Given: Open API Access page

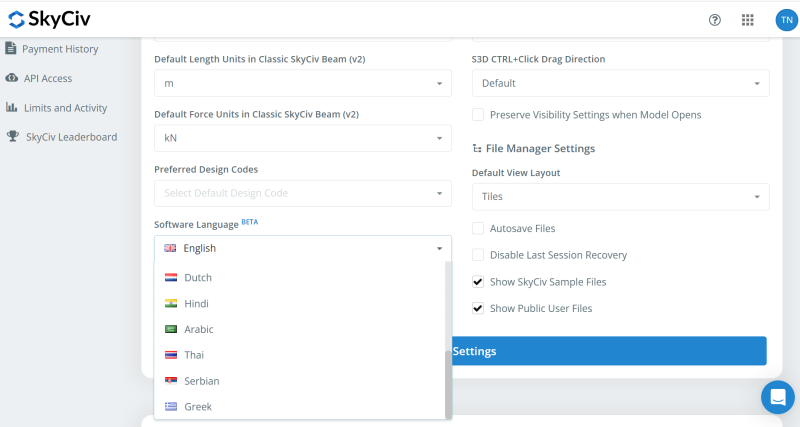Looking at the screenshot, I should [x=47, y=78].
